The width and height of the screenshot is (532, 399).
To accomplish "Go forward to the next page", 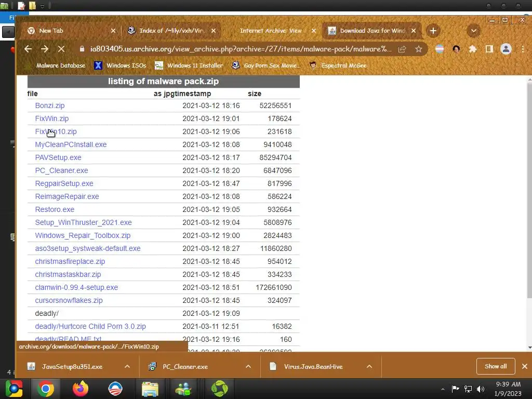I will 45,49.
